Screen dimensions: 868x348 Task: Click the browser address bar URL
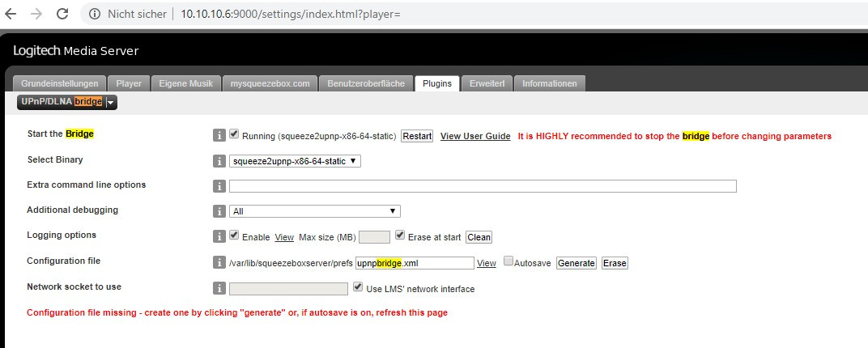click(x=291, y=14)
